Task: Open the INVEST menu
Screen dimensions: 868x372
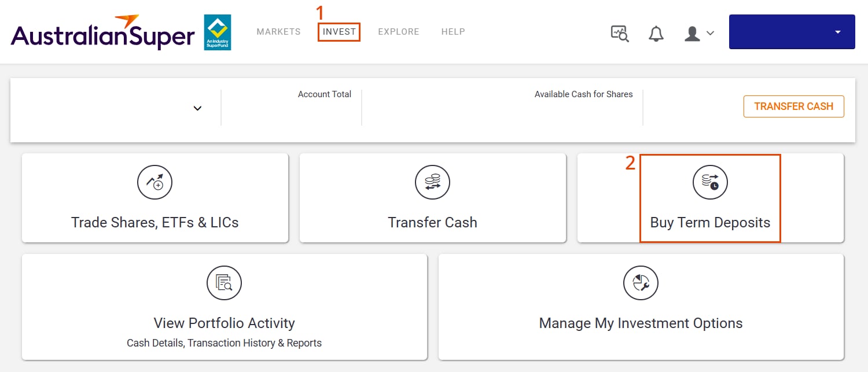Action: pos(339,32)
